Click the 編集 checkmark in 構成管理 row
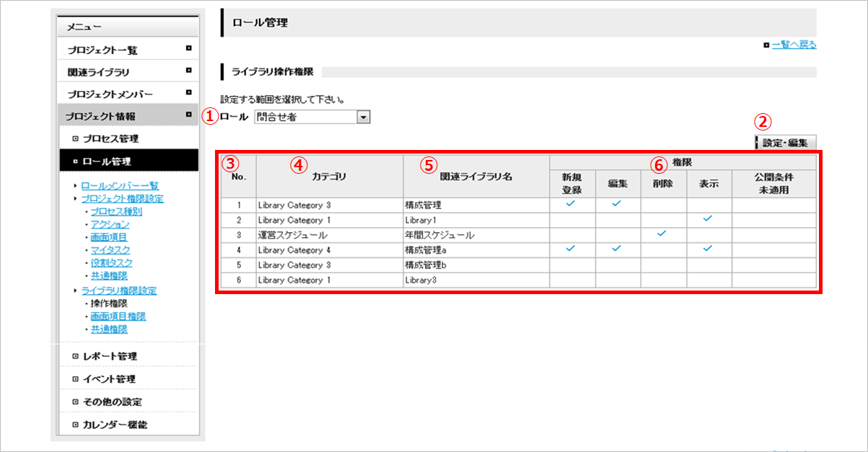 (617, 204)
